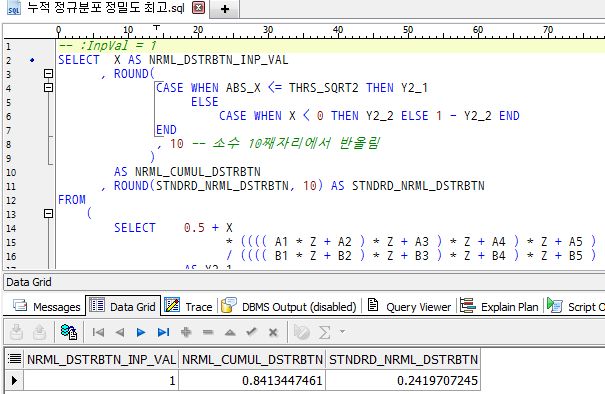Select the 누적 정규분포 정밀도 최고.sql editor tab
Screen dimensions: 605x394
[x=106, y=8]
